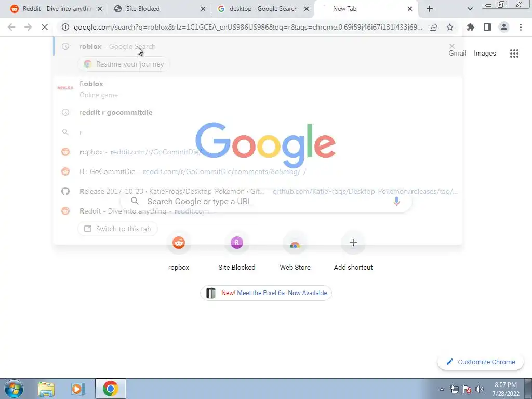
Task: Close the New Tab tab
Action: pyautogui.click(x=410, y=9)
